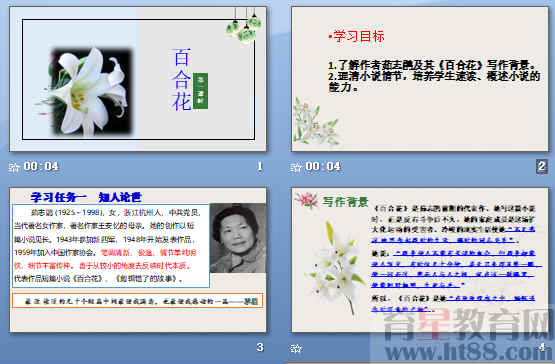Click the green vertical label next to 百合花
This screenshot has height=364, width=555.
(200, 91)
